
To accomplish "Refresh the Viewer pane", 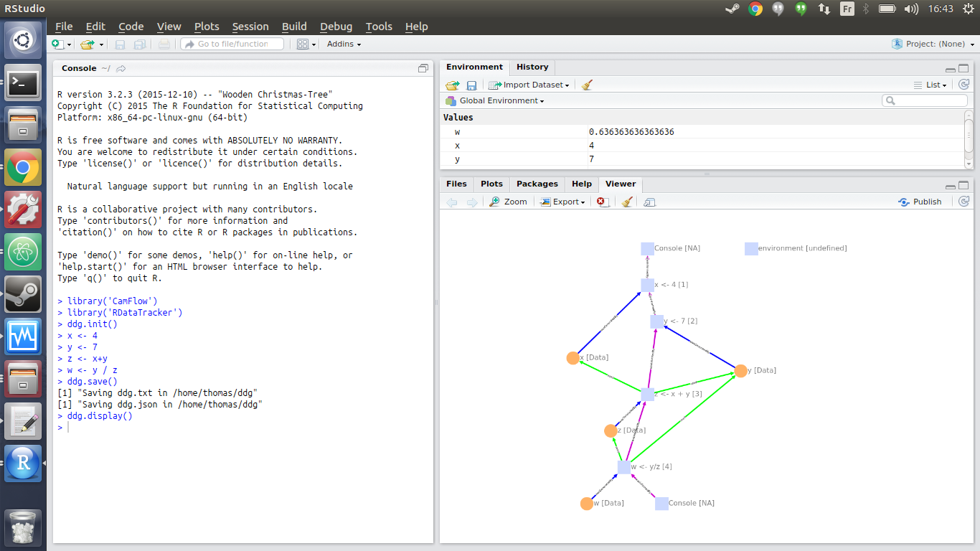I will (964, 202).
